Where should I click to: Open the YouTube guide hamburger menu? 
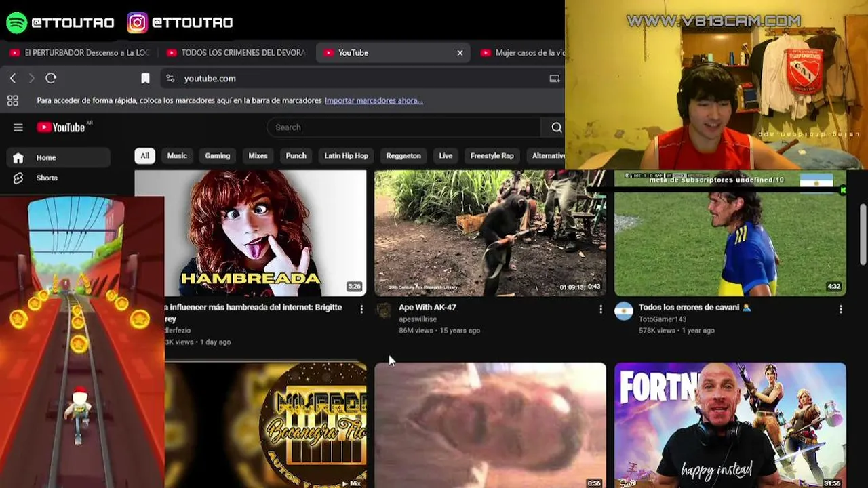click(x=18, y=127)
